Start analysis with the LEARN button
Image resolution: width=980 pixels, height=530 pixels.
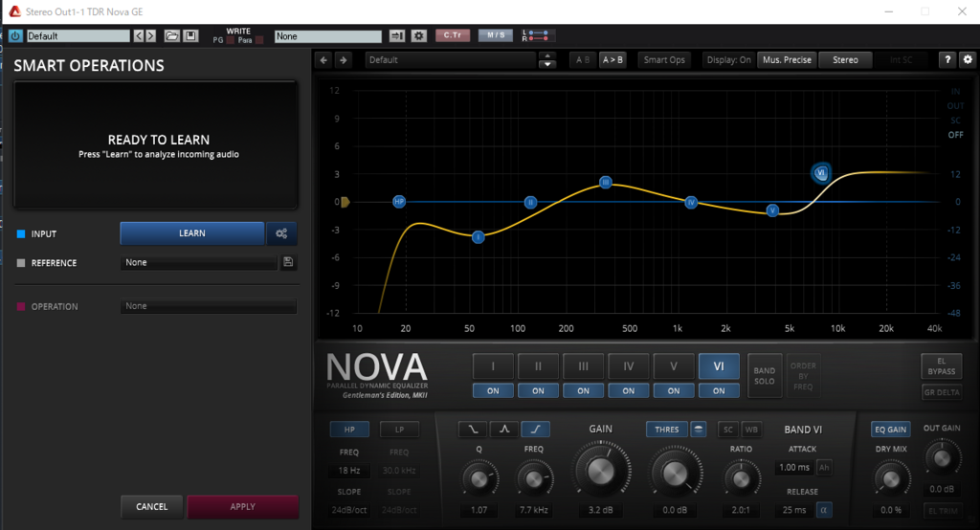point(191,233)
